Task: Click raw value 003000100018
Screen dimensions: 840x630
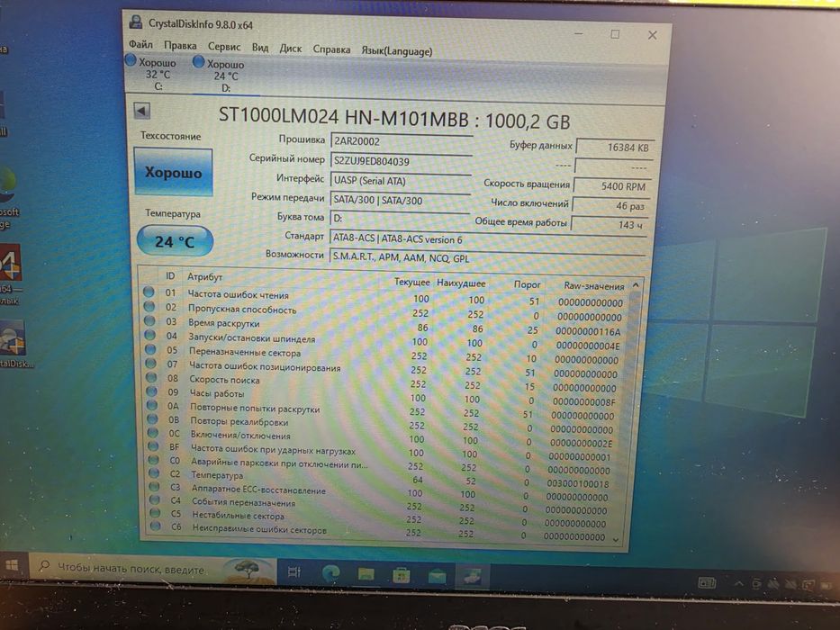Action: point(577,483)
